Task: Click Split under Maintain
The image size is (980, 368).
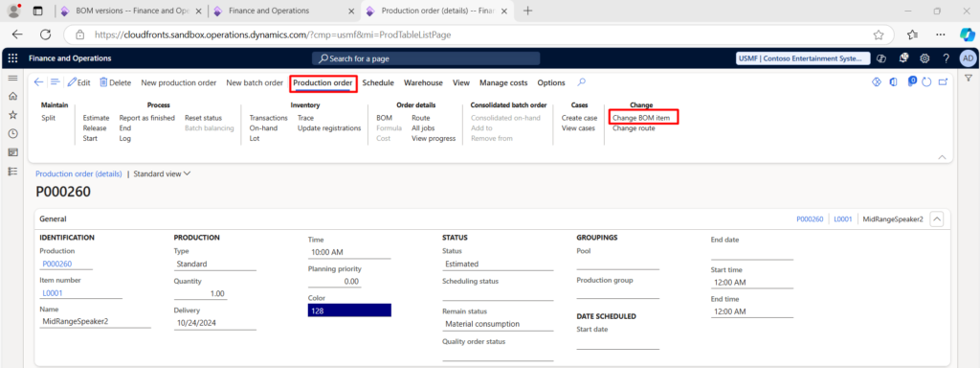Action: (48, 118)
